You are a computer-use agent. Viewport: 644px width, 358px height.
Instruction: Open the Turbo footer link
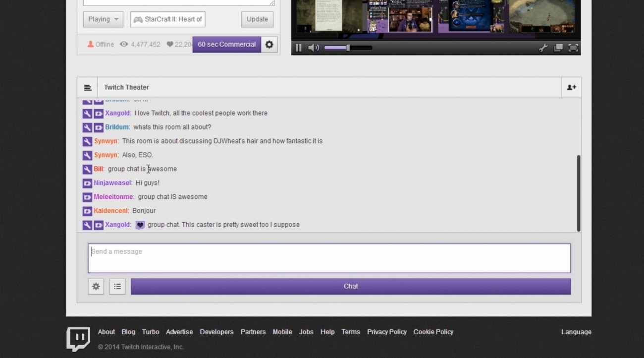click(x=151, y=332)
